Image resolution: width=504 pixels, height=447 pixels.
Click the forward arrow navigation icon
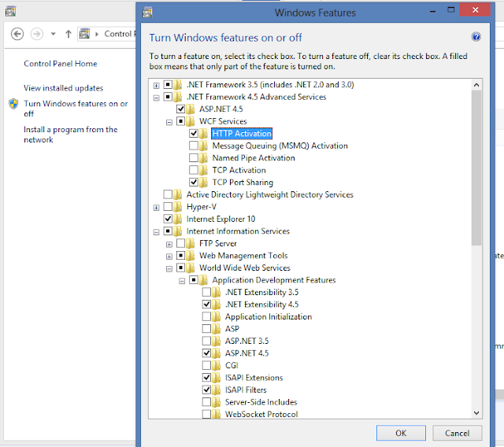pos(37,34)
